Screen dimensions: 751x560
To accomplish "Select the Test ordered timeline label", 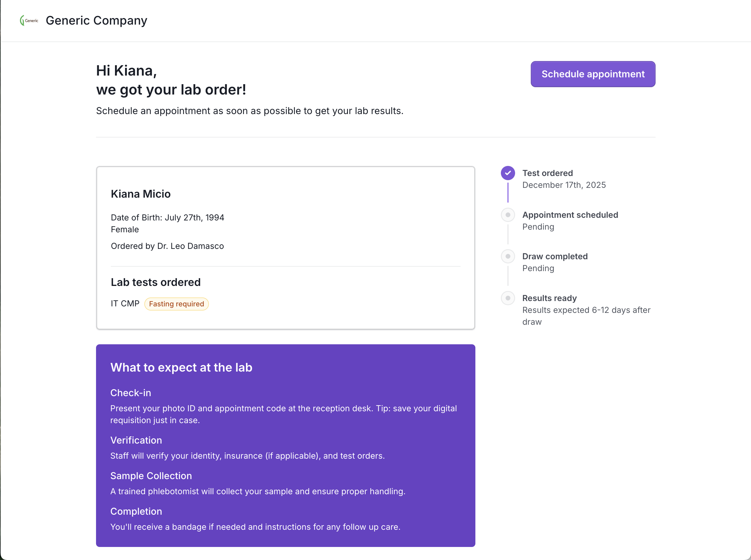I will pyautogui.click(x=547, y=173).
